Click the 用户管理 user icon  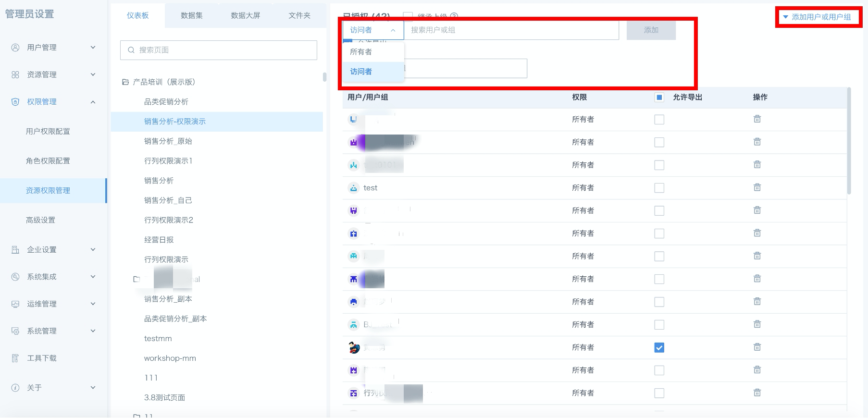pos(15,48)
